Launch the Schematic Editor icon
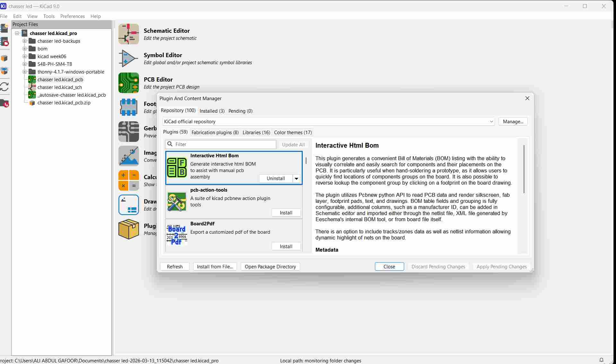The width and height of the screenshot is (616, 364). tap(129, 34)
